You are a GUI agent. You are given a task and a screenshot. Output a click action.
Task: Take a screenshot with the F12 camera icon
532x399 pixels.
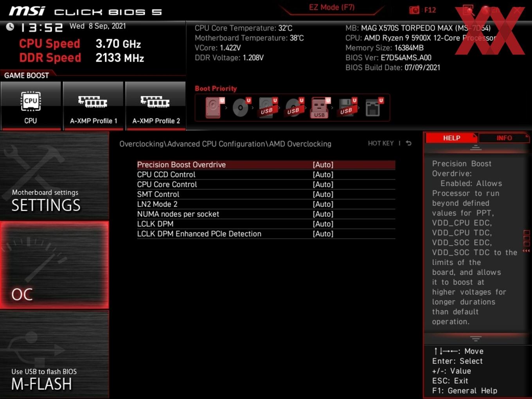pyautogui.click(x=414, y=10)
